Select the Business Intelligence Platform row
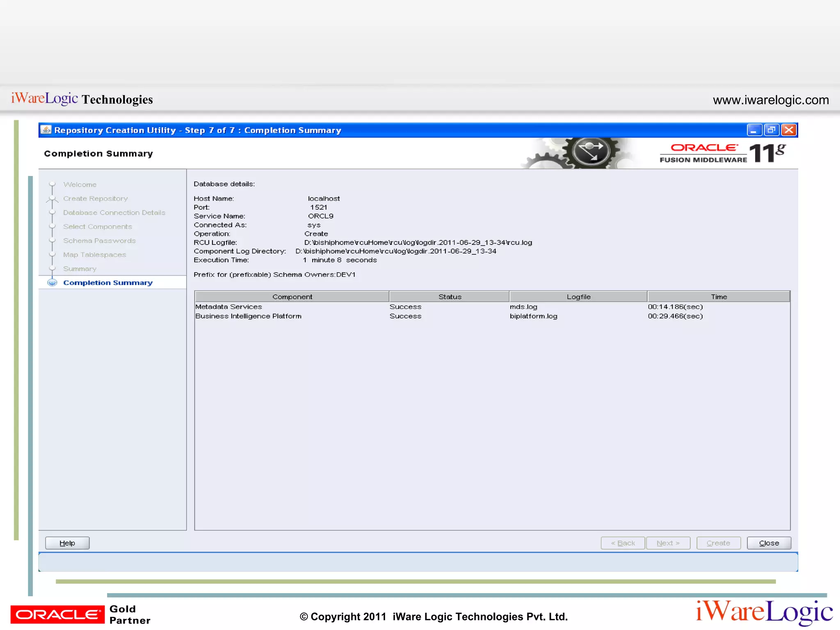Viewport: 840px width, 630px height. point(248,316)
